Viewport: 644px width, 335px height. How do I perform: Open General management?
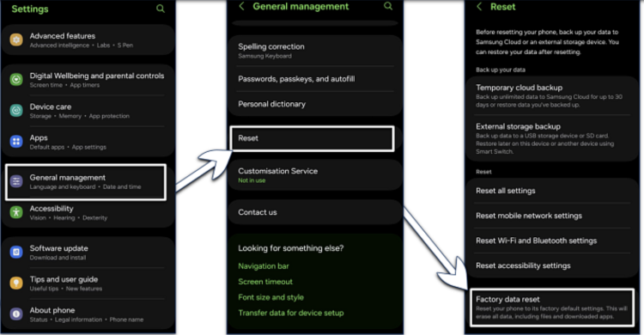[86, 182]
